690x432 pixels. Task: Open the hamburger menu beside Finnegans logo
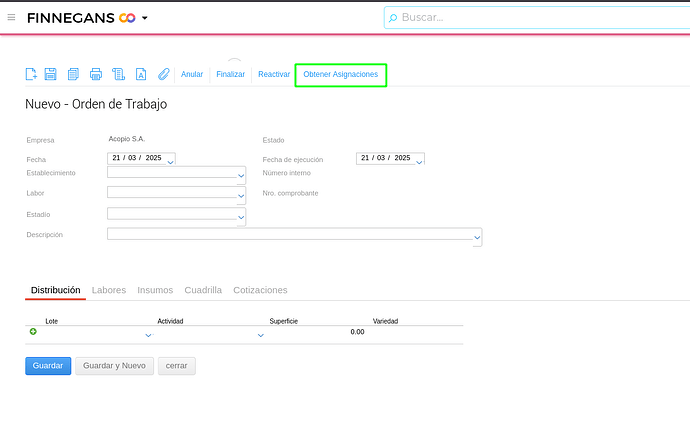(x=11, y=18)
